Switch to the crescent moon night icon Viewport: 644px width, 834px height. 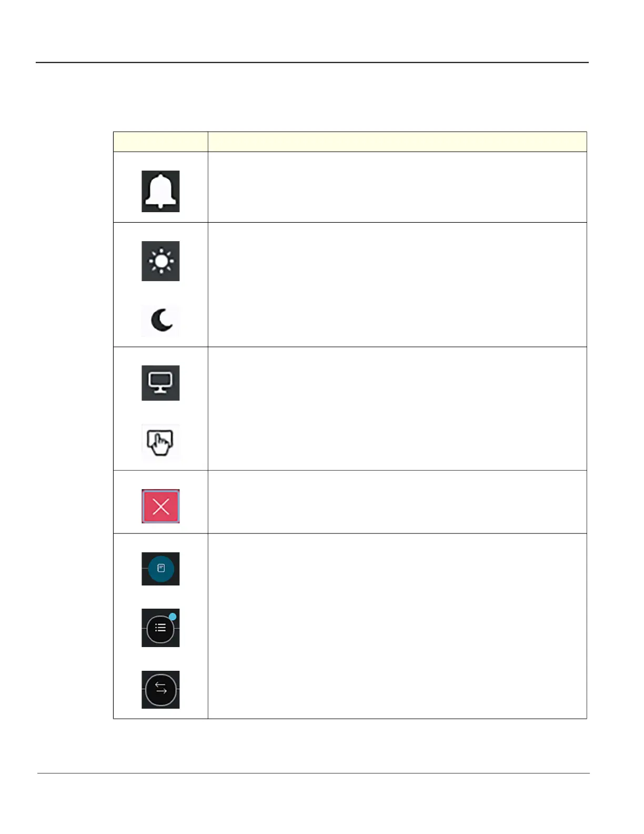pyautogui.click(x=161, y=321)
